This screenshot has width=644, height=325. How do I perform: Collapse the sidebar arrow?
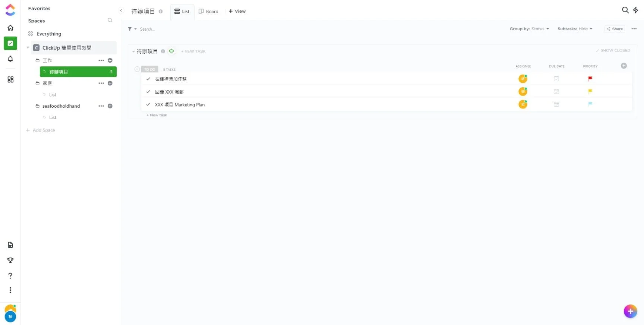(121, 10)
